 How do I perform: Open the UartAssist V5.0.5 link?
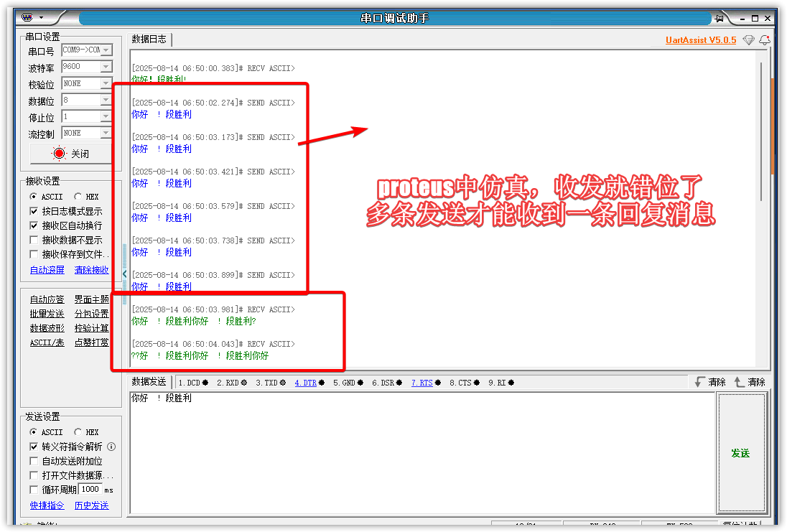point(701,40)
